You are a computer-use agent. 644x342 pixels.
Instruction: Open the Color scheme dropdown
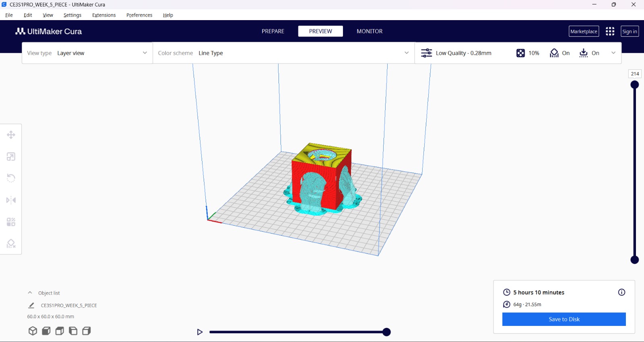click(x=284, y=53)
